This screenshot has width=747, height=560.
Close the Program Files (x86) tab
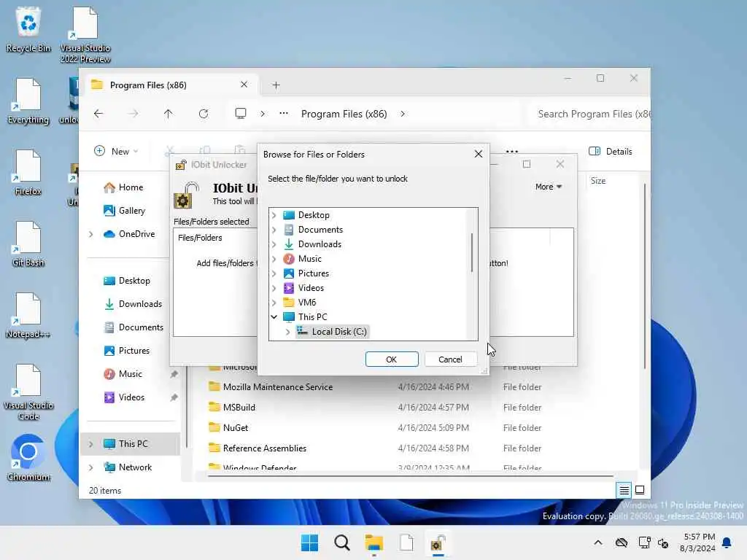(x=244, y=85)
